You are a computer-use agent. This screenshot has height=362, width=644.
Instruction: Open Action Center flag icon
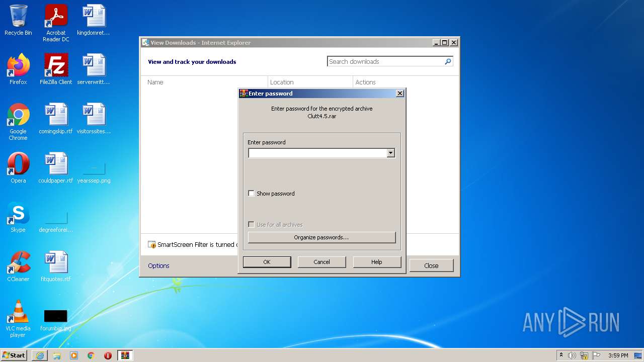[x=596, y=355]
